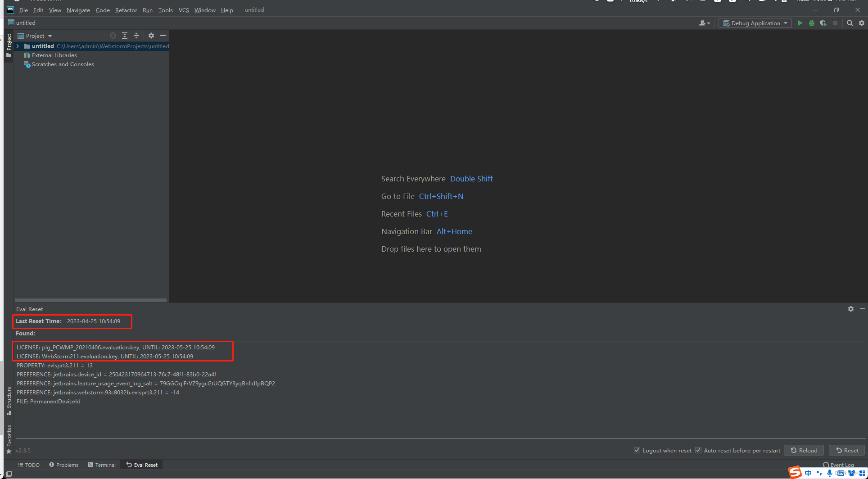Open the Window menu
Screen dimensions: 868x479
point(205,10)
